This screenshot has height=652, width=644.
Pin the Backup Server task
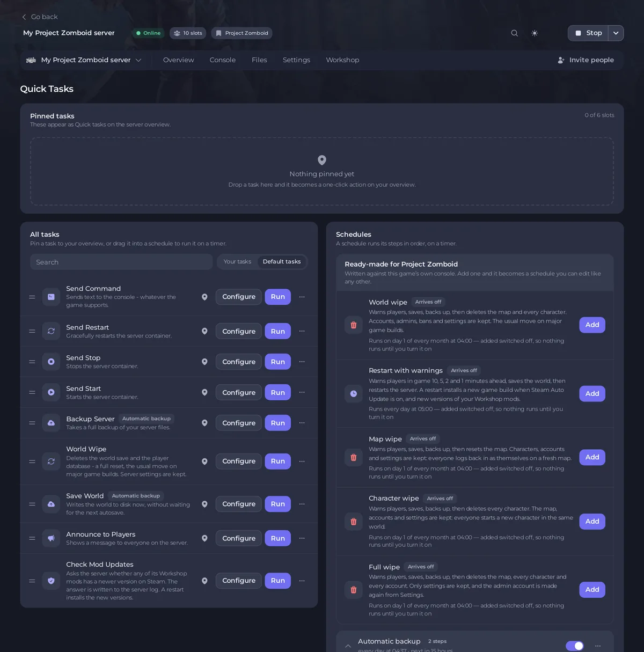click(204, 423)
